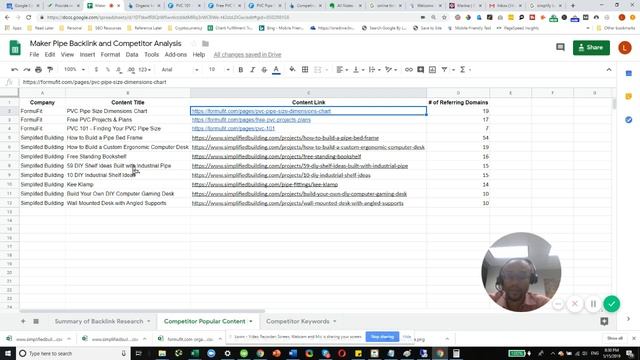Click the green Share button
The image size is (640, 360).
591,48
